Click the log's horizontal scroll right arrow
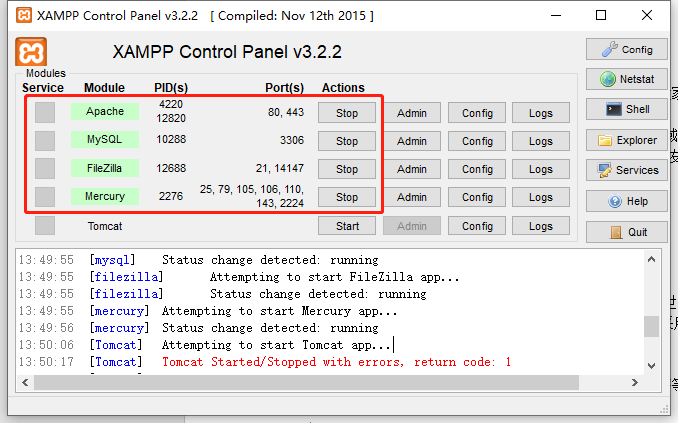678x423 pixels. [634, 382]
